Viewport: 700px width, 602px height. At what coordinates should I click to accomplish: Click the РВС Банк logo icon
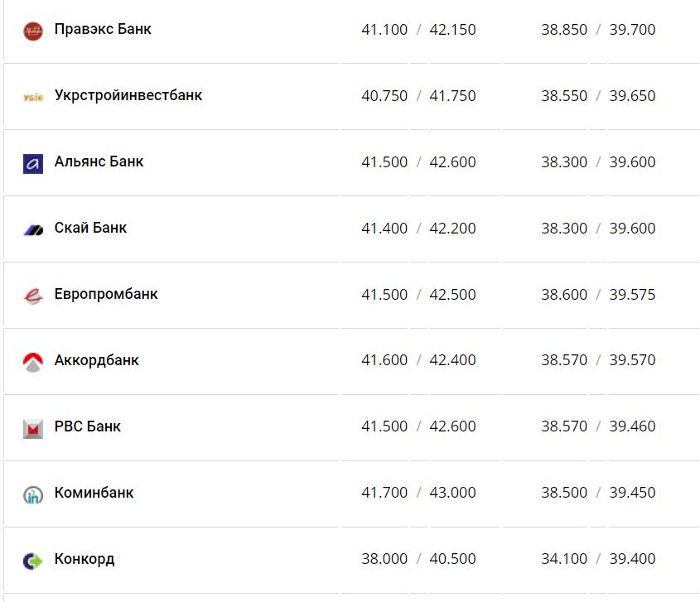[33, 429]
